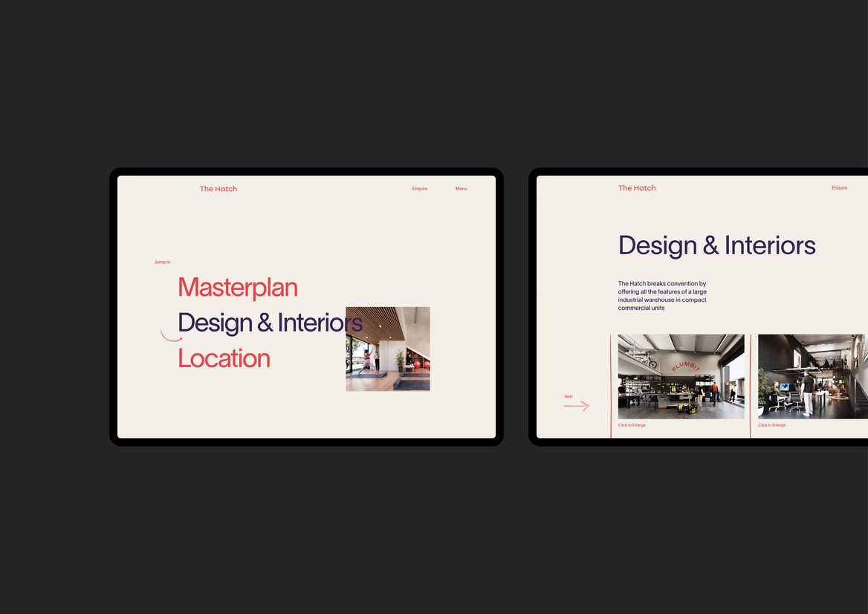Click to Enlarge under the dark office image
868x614 pixels.
771,425
